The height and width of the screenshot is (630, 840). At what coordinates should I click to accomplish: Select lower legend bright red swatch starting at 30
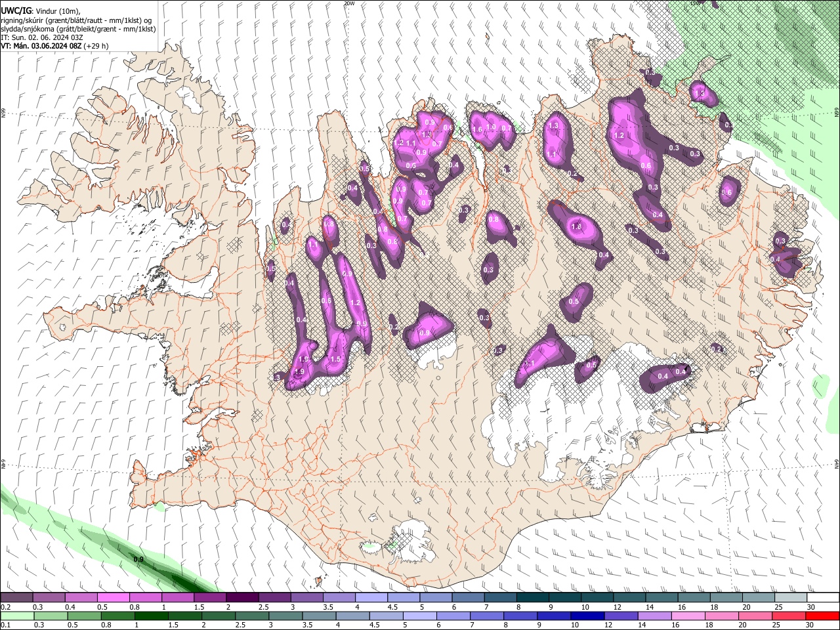click(x=822, y=616)
